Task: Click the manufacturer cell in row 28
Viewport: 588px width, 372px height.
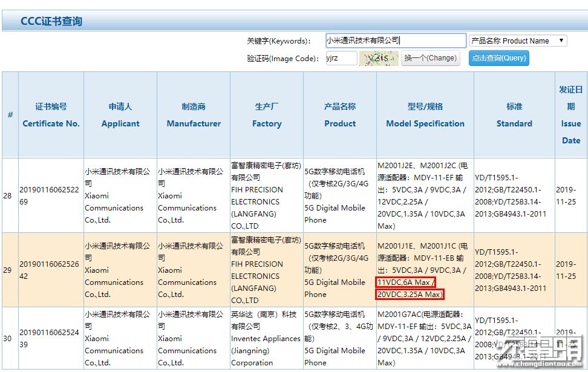Action: [x=194, y=196]
